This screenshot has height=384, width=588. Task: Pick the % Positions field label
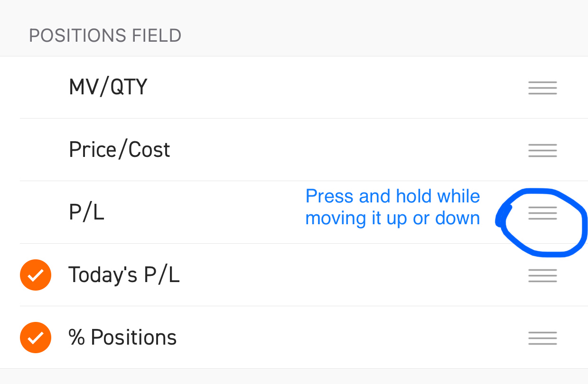click(x=123, y=338)
